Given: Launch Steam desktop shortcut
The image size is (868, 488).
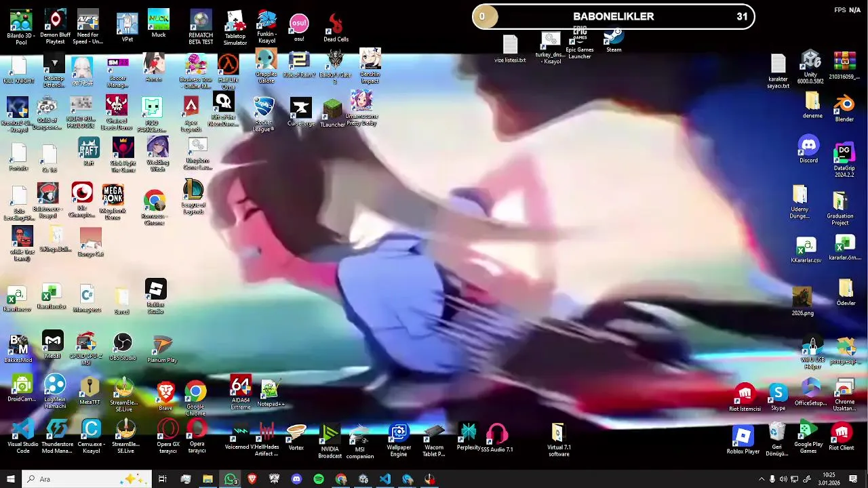Looking at the screenshot, I should coord(614,41).
